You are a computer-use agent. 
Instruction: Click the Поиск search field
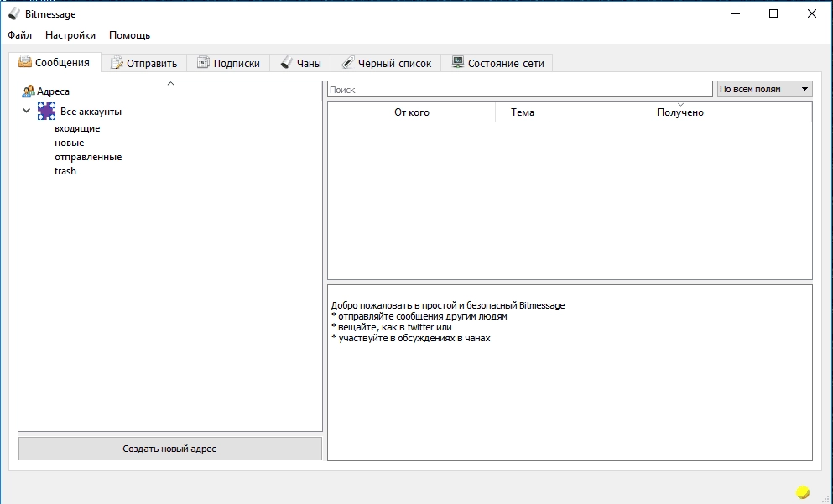click(519, 89)
